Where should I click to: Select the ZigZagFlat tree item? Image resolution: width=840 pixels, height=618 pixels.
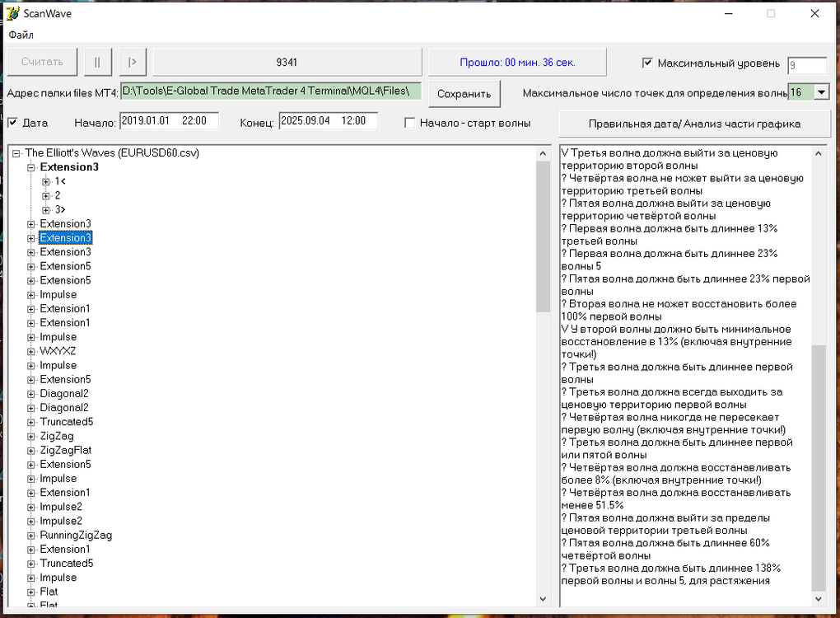click(65, 450)
